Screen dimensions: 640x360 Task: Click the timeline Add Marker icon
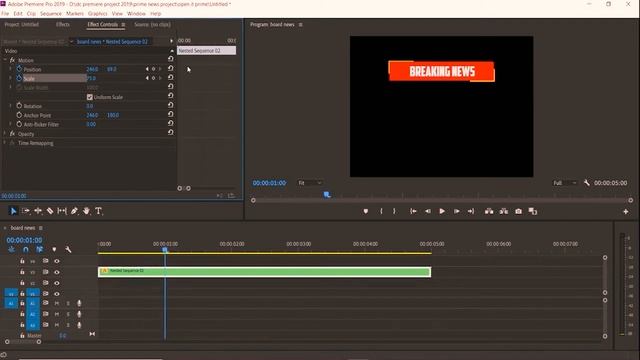[x=54, y=249]
